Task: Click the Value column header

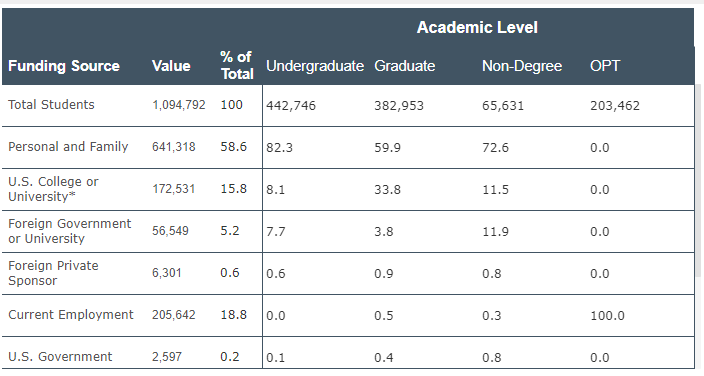Action: (171, 66)
